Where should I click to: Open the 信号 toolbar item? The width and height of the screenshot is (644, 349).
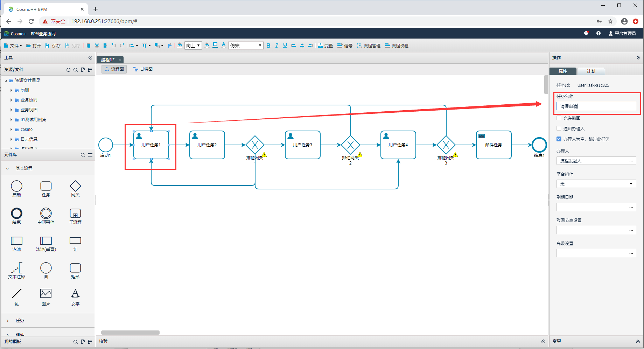pos(345,46)
